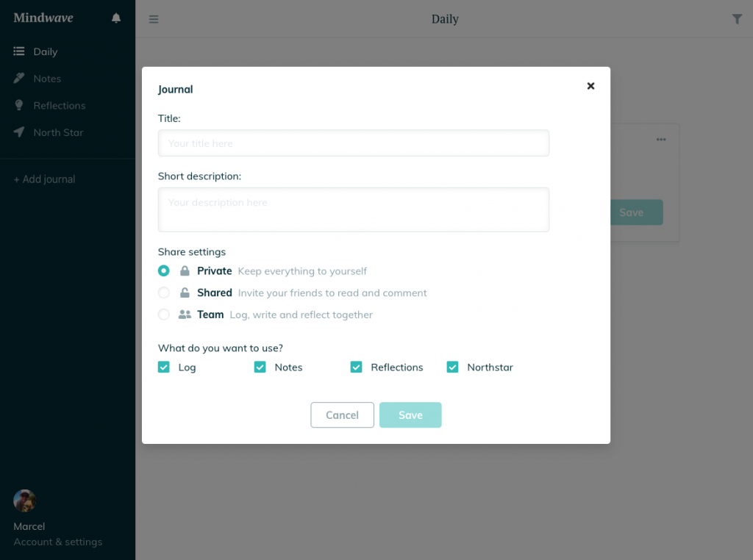The height and width of the screenshot is (560, 753).
Task: Click the background card's Save button
Action: 636,212
